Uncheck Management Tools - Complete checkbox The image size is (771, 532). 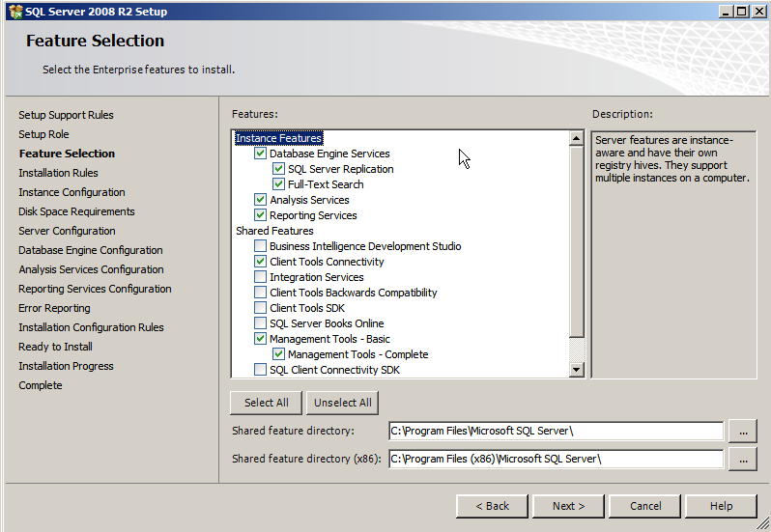[x=278, y=354]
